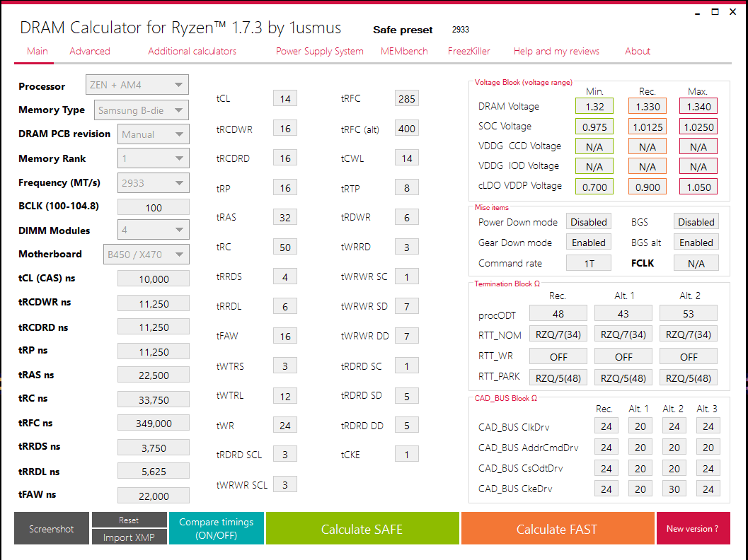The image size is (748, 560).
Task: Click the Command rate 1T box
Action: click(589, 262)
